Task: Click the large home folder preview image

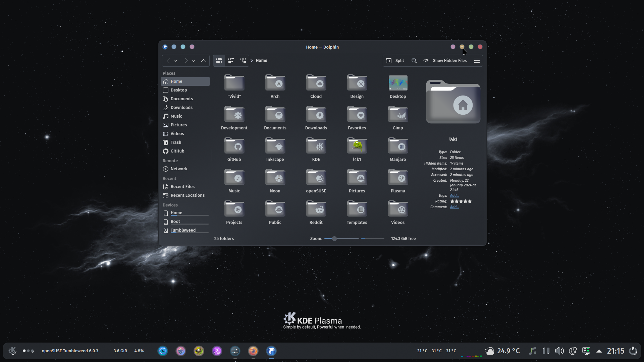Action: pyautogui.click(x=453, y=102)
